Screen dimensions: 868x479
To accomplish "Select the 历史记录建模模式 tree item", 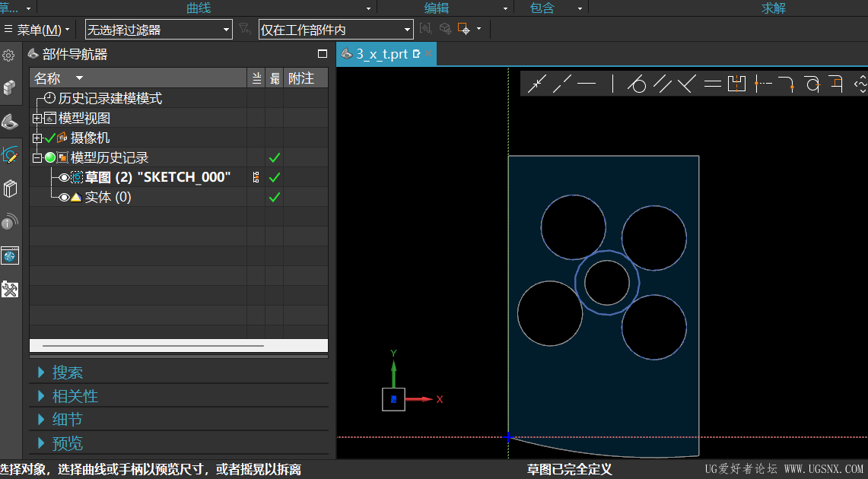I will coord(110,98).
